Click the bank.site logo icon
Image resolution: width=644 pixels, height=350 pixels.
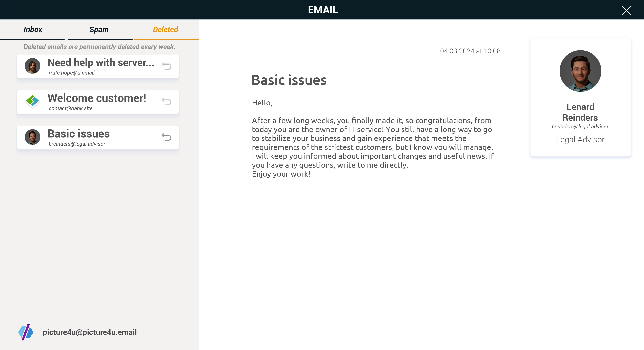point(32,101)
